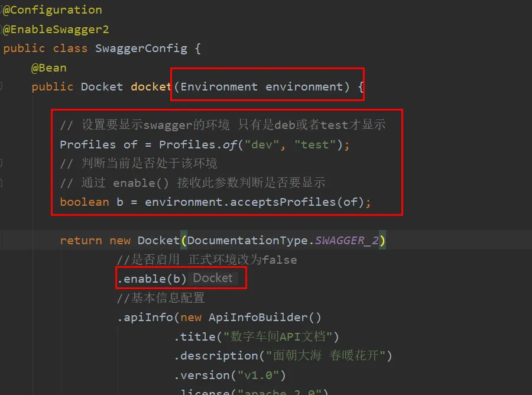Click the .version("v1.0") line
532x395 pixels.
(x=230, y=375)
